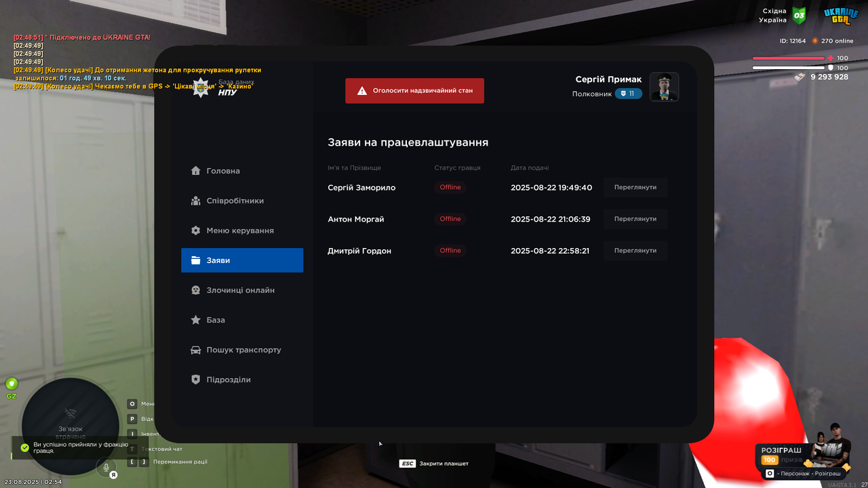Click the O key hint icon
868x488 pixels.
pos(132,404)
